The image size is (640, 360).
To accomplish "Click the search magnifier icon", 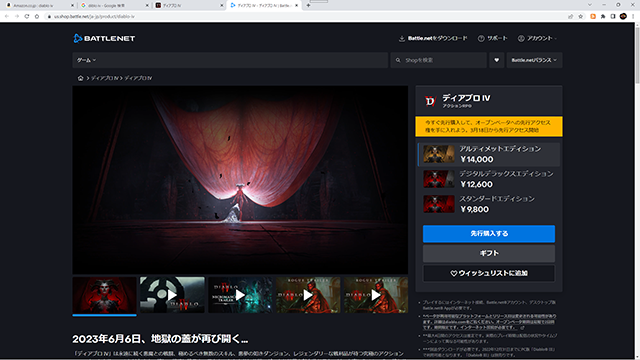I will 398,60.
